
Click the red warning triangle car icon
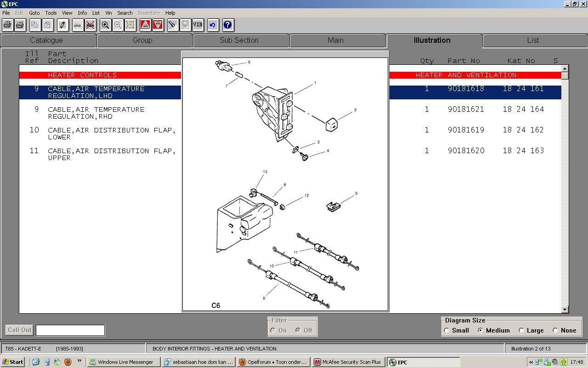[145, 25]
